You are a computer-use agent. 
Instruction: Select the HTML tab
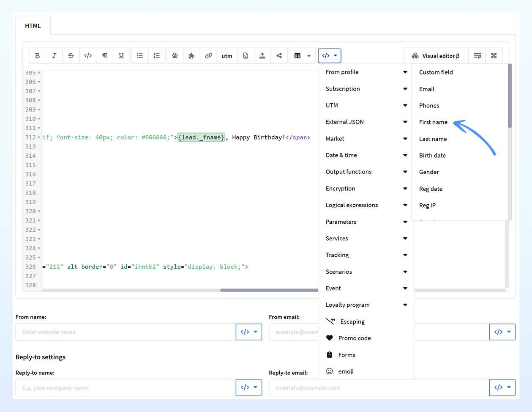tap(33, 26)
